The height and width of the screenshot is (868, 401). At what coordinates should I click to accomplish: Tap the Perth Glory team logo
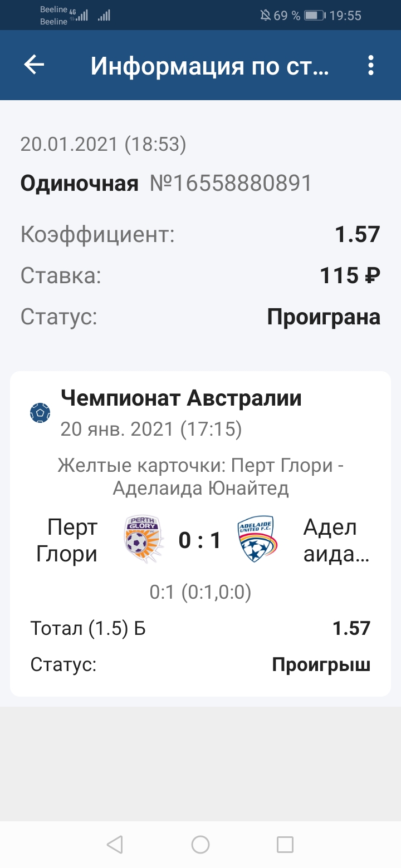pyautogui.click(x=144, y=540)
